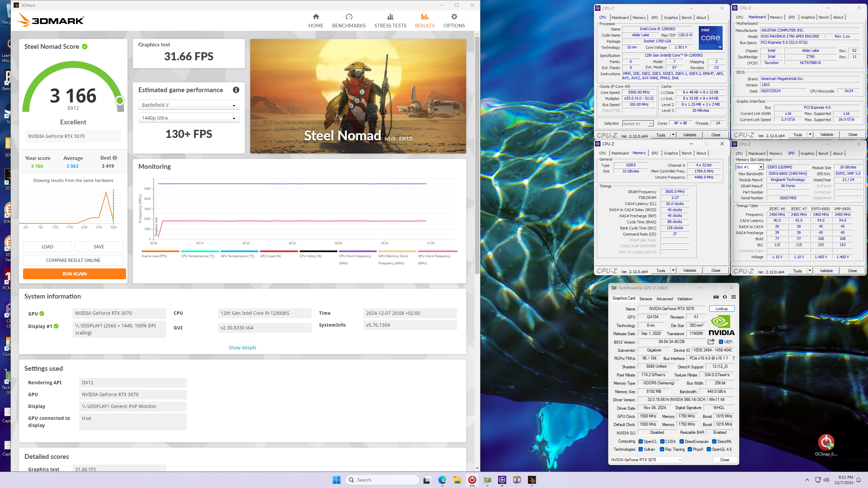This screenshot has width=868, height=488.
Task: Toggle the DirectML checkbox in GPU-Z
Action: (x=714, y=442)
